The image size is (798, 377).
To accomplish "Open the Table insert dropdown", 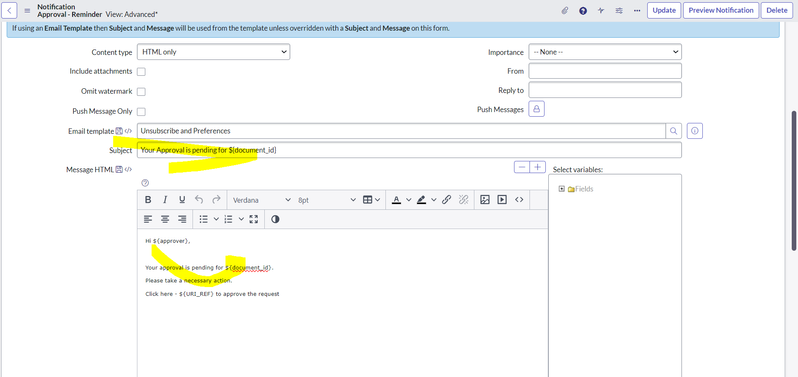I will click(x=371, y=200).
